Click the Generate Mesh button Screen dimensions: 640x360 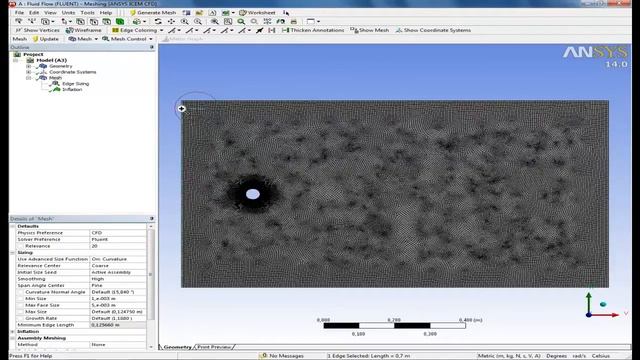(153, 13)
